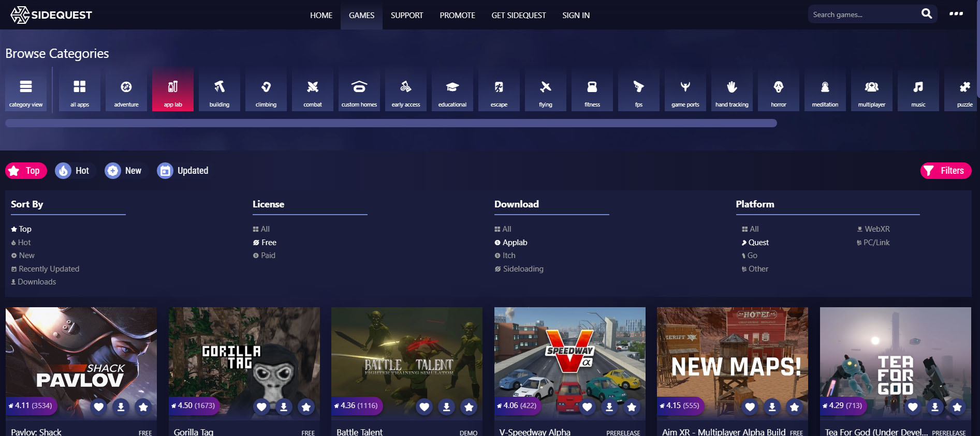980x436 pixels.
Task: Open V-Speedway Alpha title link
Action: 535,432
